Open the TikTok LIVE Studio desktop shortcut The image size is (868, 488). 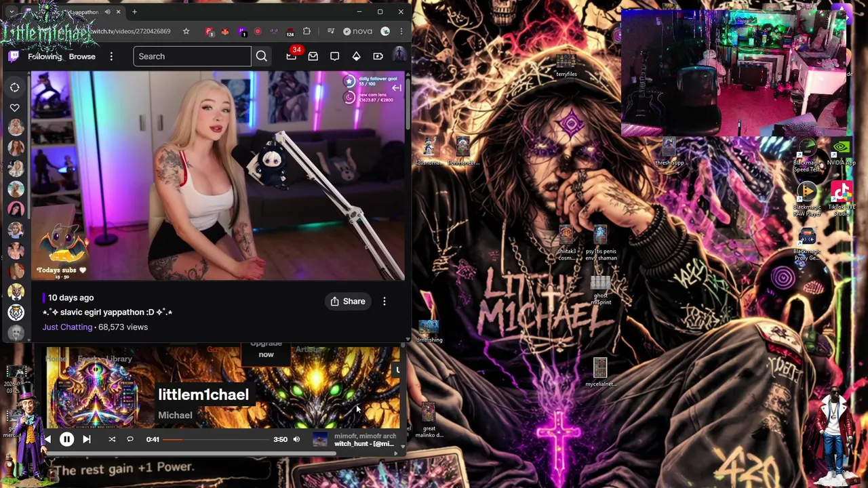pos(841,199)
